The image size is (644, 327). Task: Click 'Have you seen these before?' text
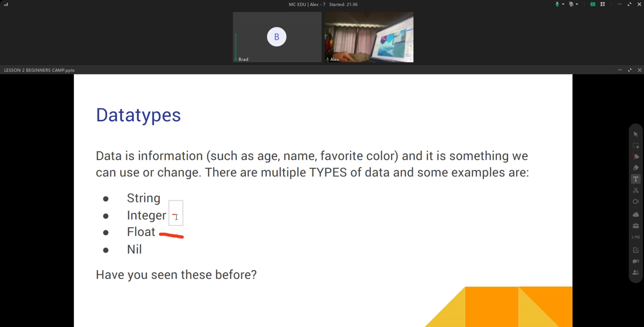176,275
